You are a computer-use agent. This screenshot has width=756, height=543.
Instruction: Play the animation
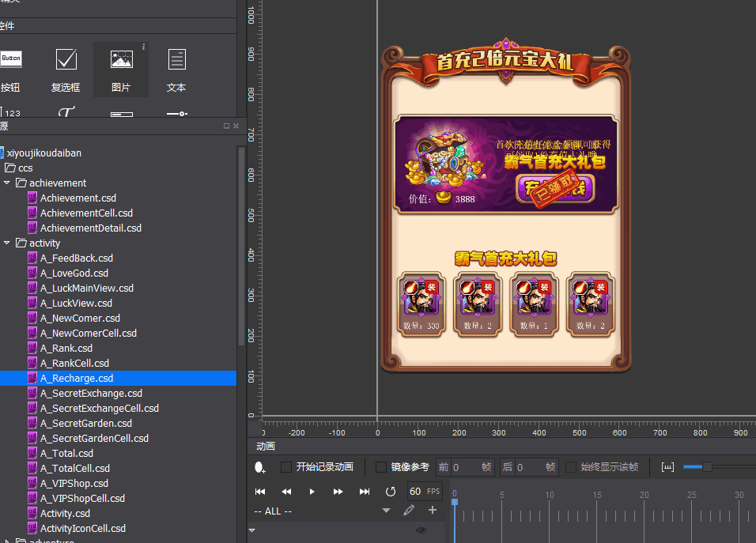(x=312, y=492)
